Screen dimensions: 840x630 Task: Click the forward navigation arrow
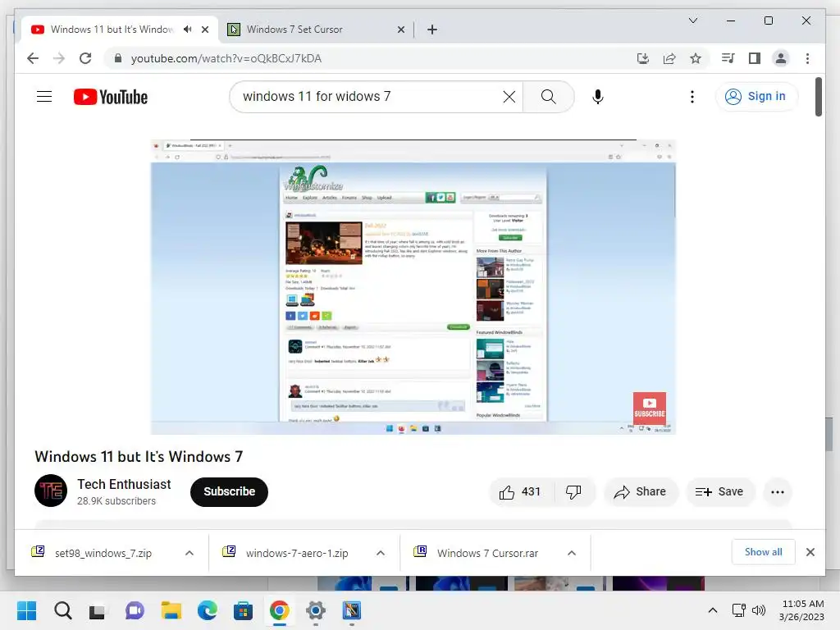(x=59, y=58)
